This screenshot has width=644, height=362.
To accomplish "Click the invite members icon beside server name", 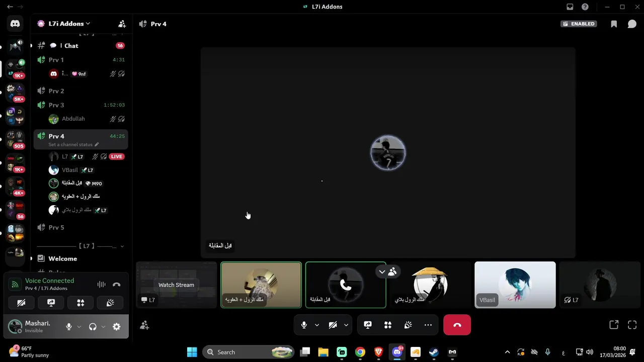I will pos(122,24).
